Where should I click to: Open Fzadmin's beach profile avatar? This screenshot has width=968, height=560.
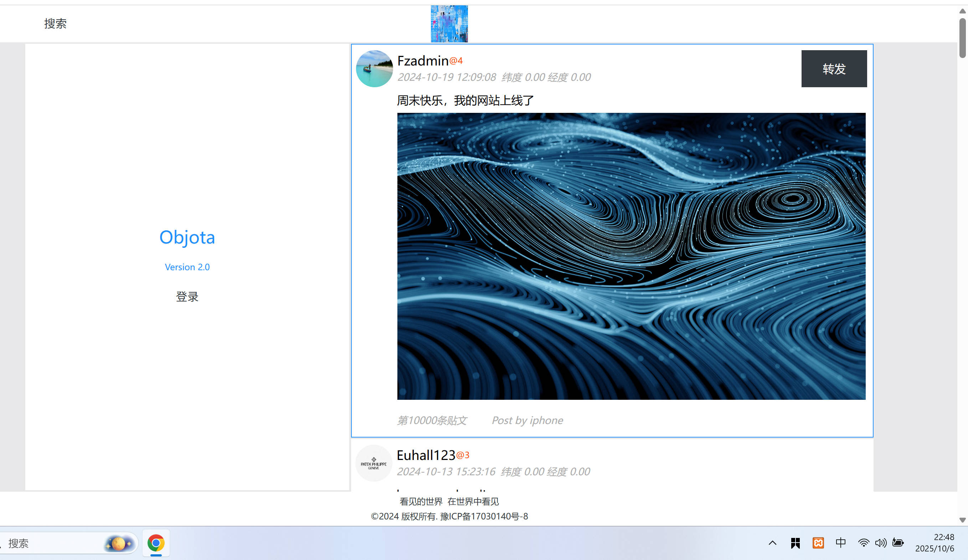click(x=374, y=69)
